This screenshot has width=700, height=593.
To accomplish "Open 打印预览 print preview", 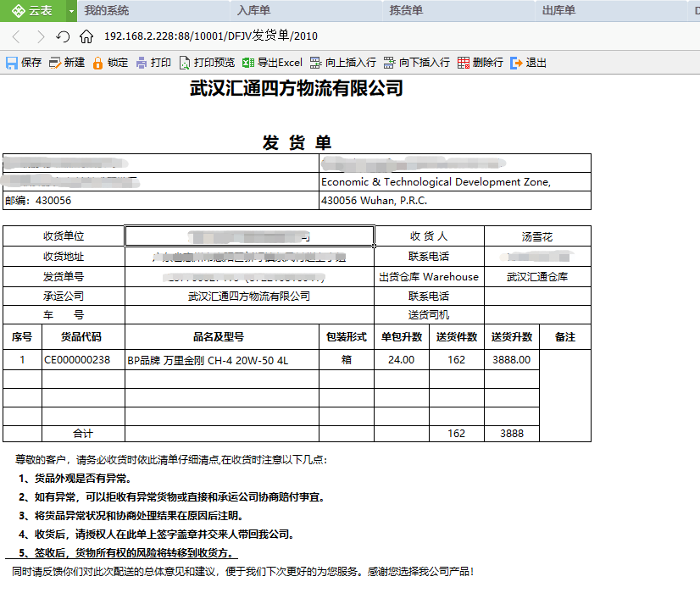I will click(x=207, y=63).
